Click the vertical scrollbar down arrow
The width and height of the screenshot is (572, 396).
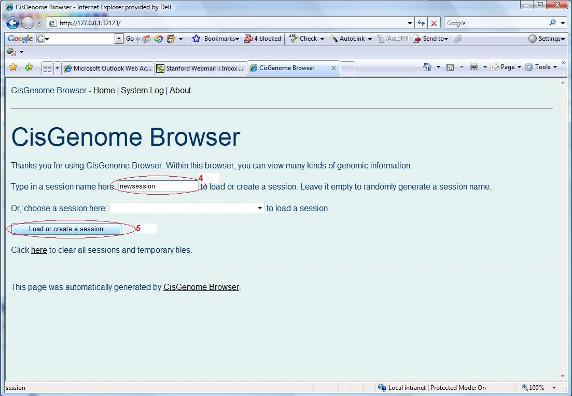tap(562, 377)
